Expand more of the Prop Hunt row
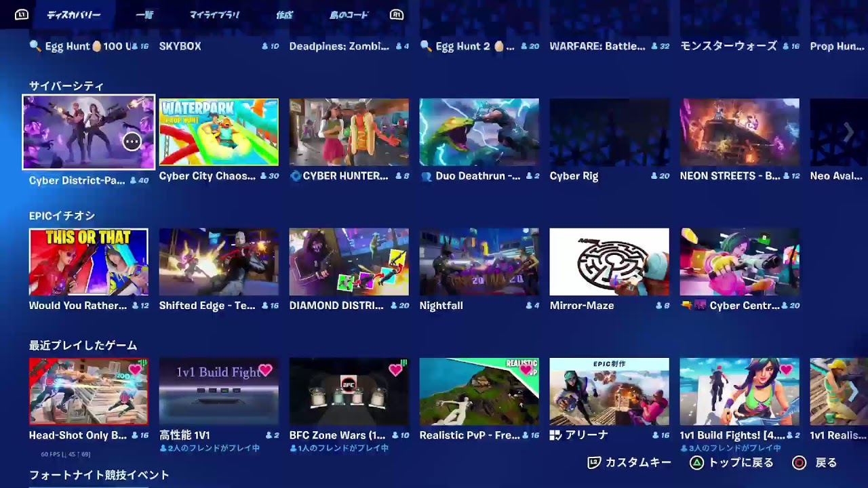The height and width of the screenshot is (488, 868). click(x=850, y=46)
